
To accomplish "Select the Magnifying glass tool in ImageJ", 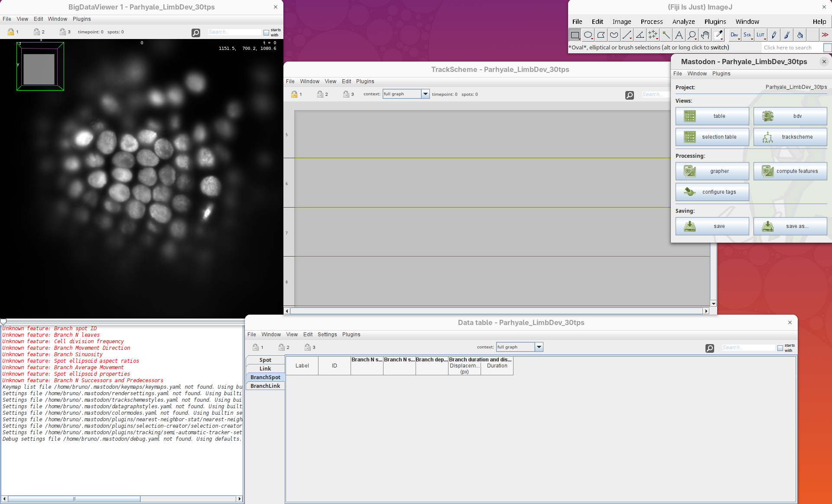I will pos(692,35).
